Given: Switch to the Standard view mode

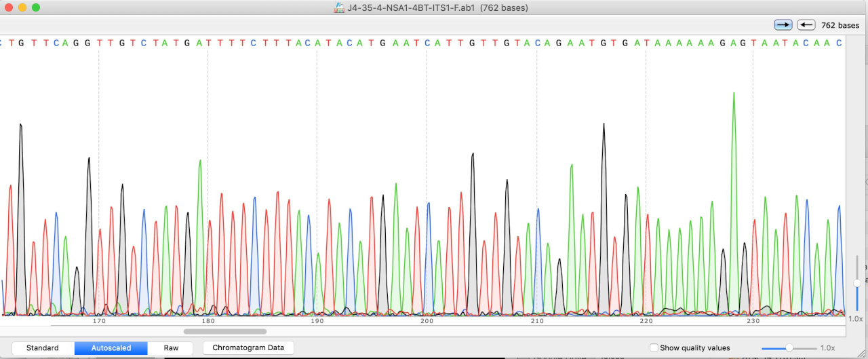Looking at the screenshot, I should coord(42,348).
